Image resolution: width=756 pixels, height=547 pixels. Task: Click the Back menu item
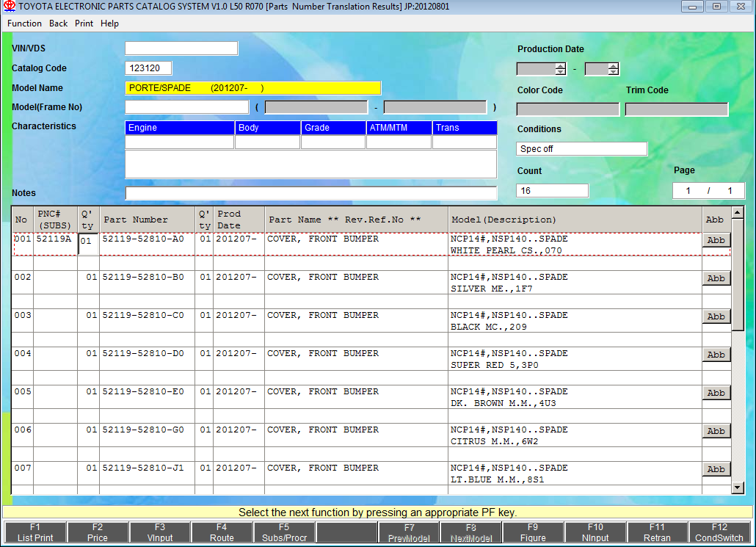point(58,23)
